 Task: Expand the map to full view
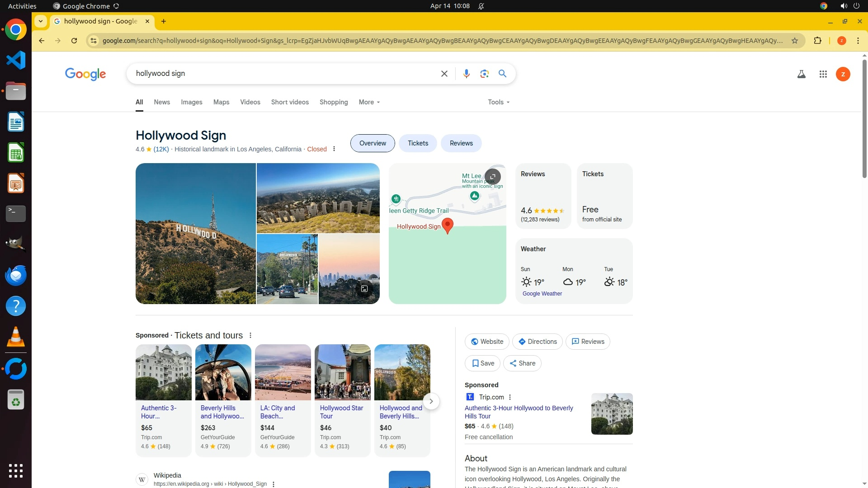[x=492, y=177]
